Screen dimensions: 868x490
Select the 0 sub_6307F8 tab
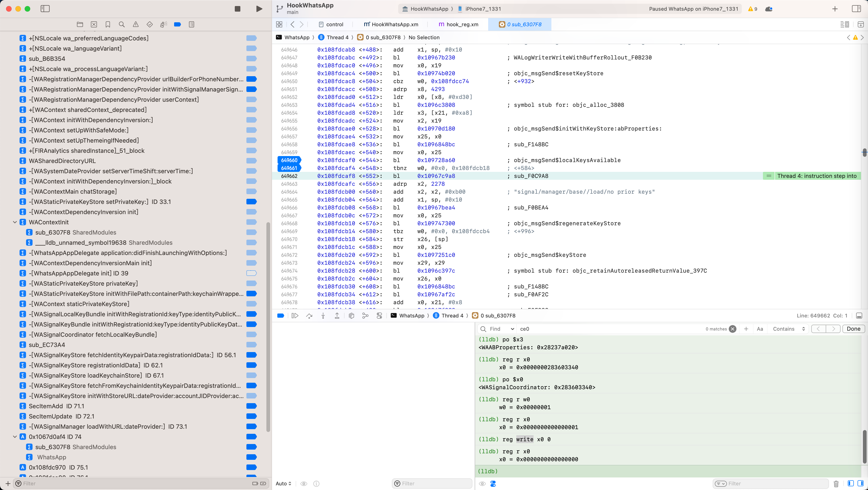pos(520,24)
